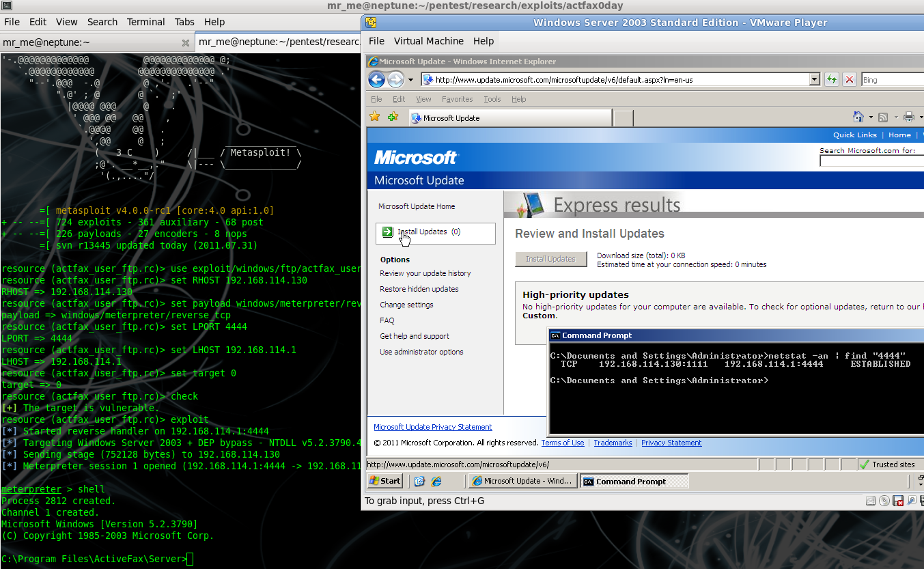Open dropdown arrow next to Home icon
The height and width of the screenshot is (569, 924).
click(871, 117)
